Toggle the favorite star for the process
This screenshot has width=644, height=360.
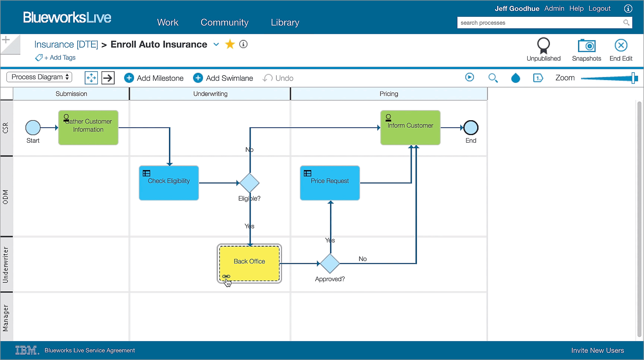(x=230, y=44)
